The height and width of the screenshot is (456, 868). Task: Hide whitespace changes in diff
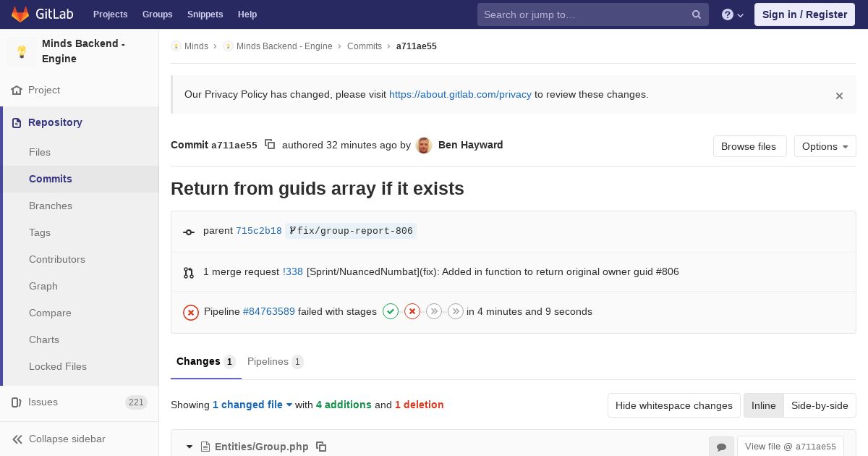tap(673, 405)
